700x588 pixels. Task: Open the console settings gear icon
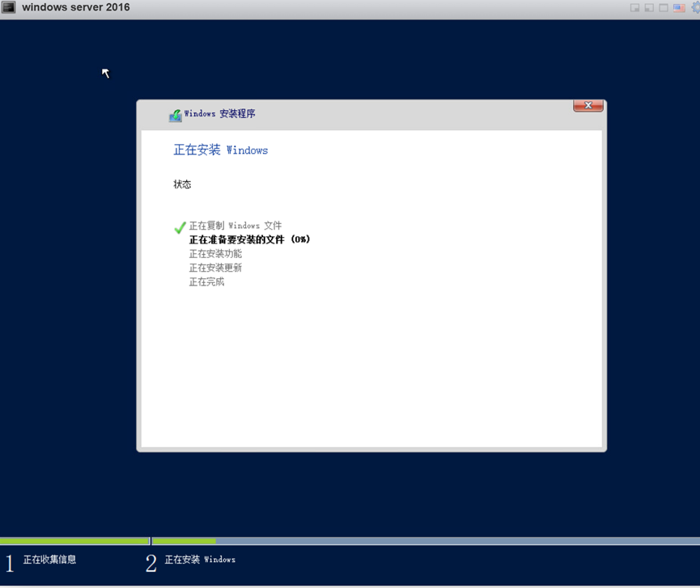click(x=695, y=7)
